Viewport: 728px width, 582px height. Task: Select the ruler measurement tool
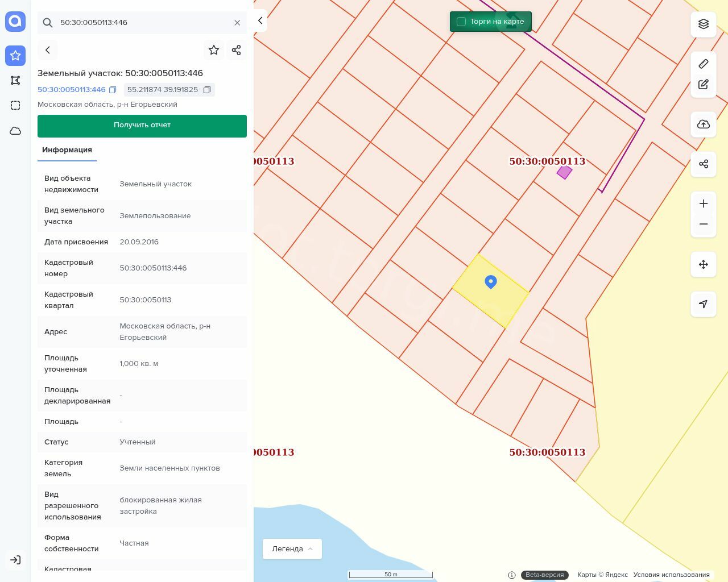click(x=703, y=64)
